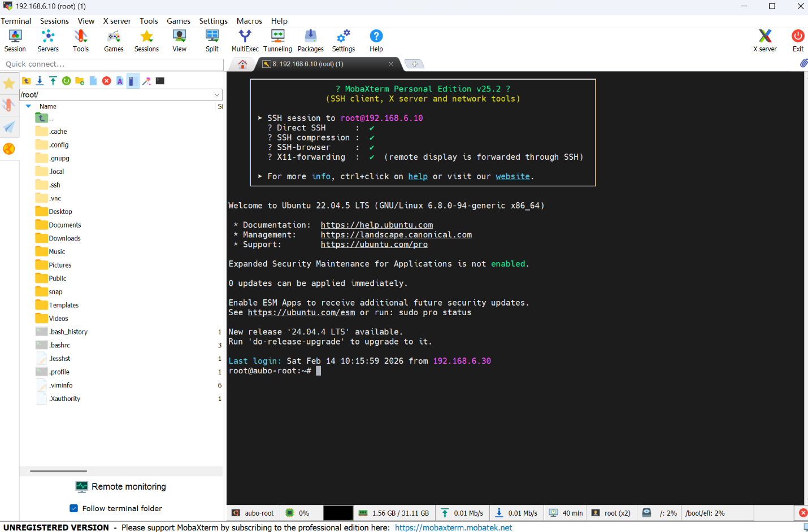Click the 'root (x2)' users status

[611, 513]
